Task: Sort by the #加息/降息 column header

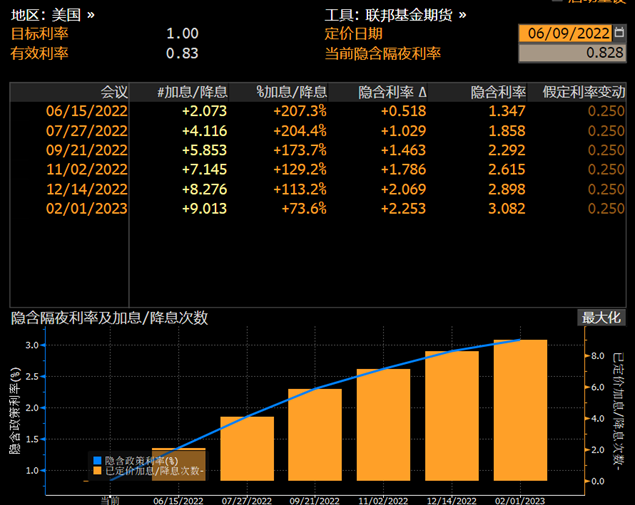Action: pos(192,92)
